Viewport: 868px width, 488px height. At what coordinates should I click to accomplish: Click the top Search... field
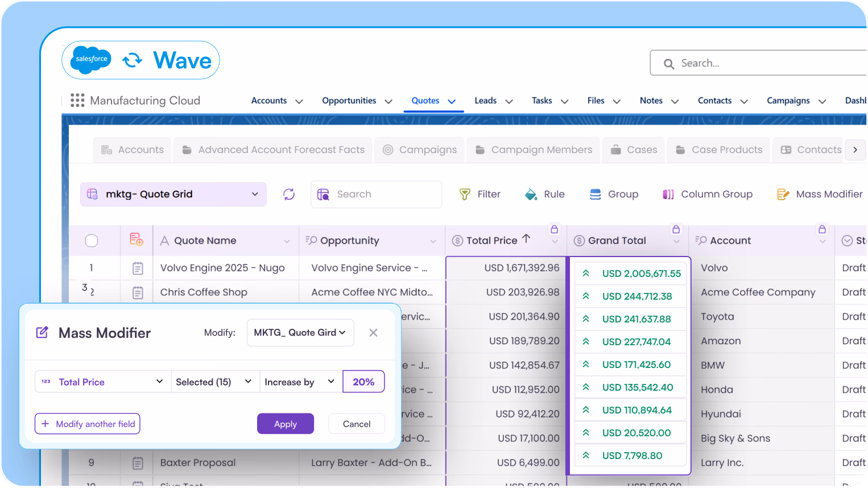click(x=759, y=63)
